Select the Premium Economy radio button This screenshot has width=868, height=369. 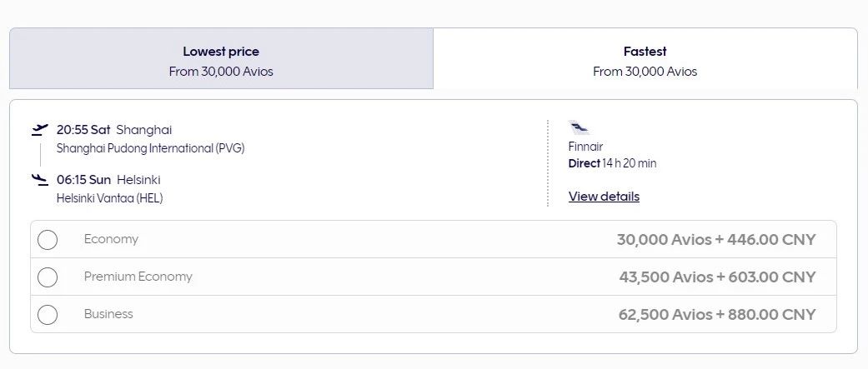click(x=48, y=277)
